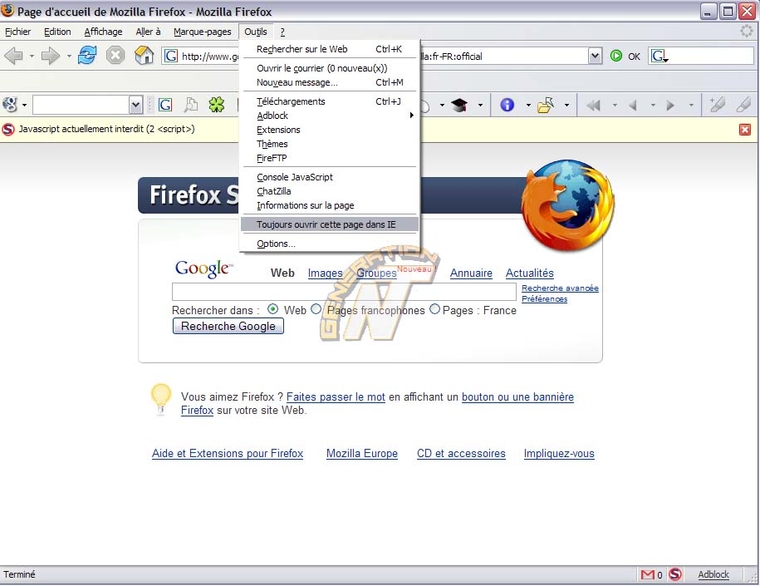Open the double rewind arrow dropdown

614,105
